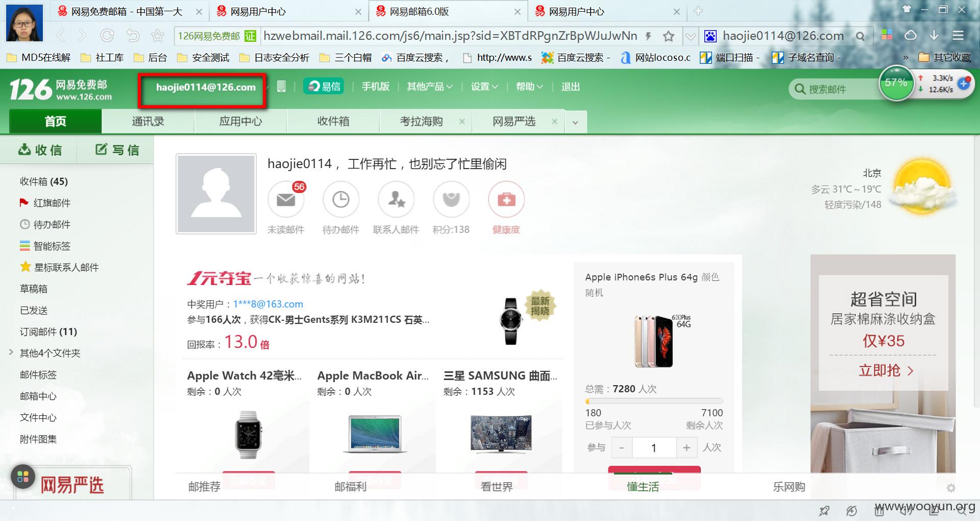Click the skin shirt icon in title bar

pyautogui.click(x=906, y=9)
